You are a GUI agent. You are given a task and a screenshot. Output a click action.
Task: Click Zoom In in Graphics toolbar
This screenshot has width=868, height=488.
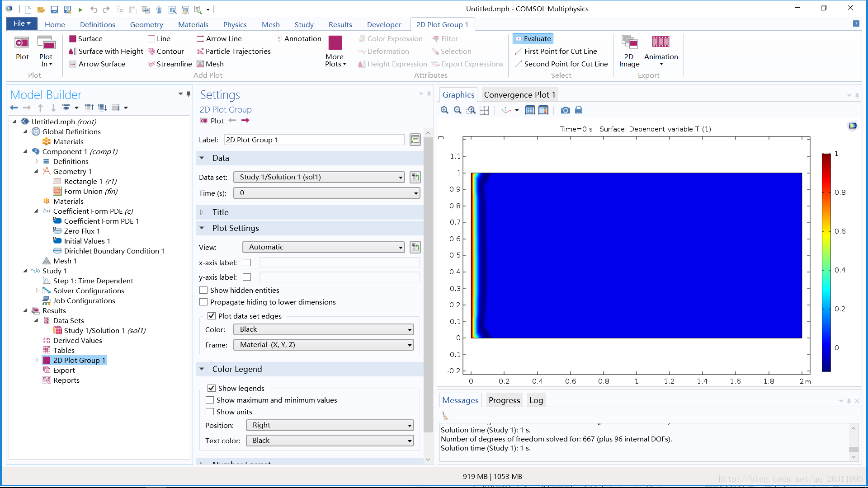444,110
